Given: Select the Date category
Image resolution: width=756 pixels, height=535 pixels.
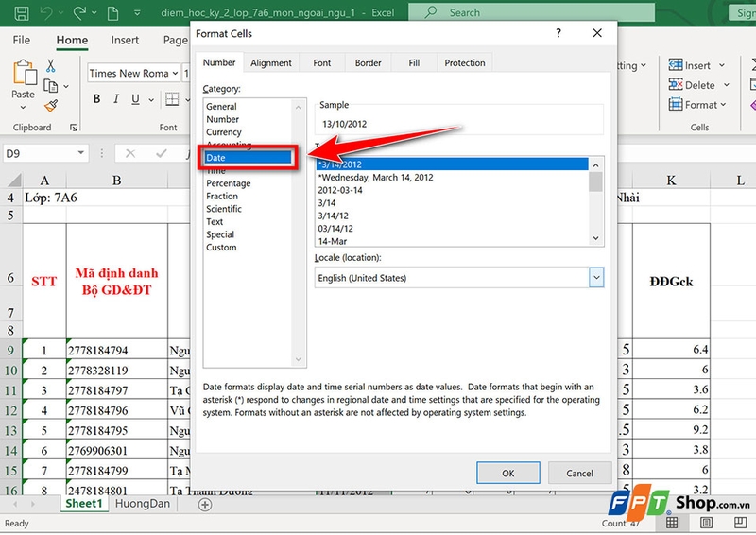Looking at the screenshot, I should pos(249,158).
